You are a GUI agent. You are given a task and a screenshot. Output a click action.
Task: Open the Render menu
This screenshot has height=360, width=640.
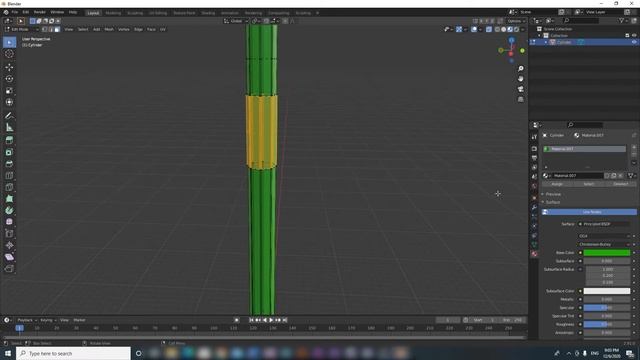click(x=40, y=13)
